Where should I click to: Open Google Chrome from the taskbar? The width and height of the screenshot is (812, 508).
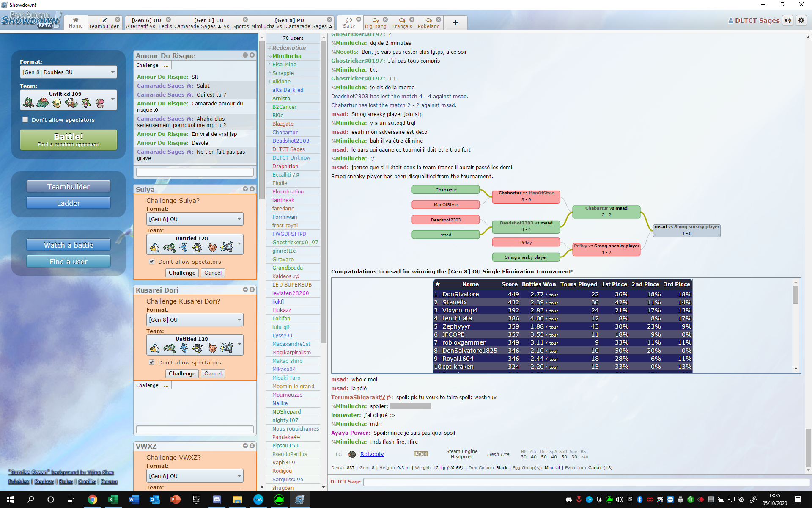coord(92,500)
